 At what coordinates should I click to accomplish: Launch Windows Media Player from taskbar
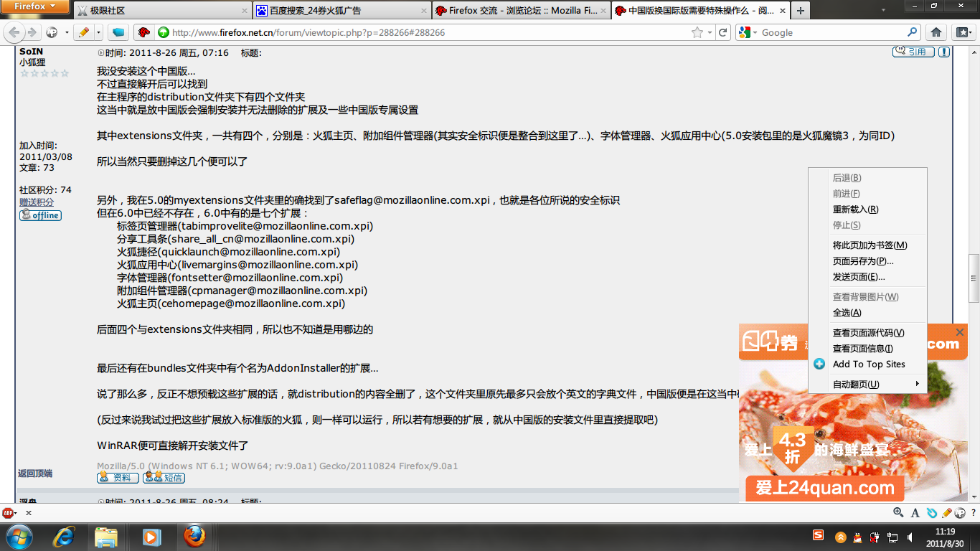(x=151, y=536)
